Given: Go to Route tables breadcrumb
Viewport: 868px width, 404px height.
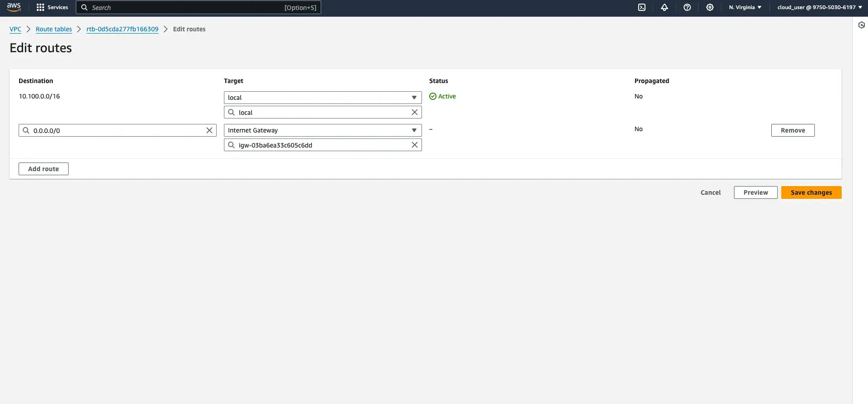Looking at the screenshot, I should pyautogui.click(x=54, y=29).
